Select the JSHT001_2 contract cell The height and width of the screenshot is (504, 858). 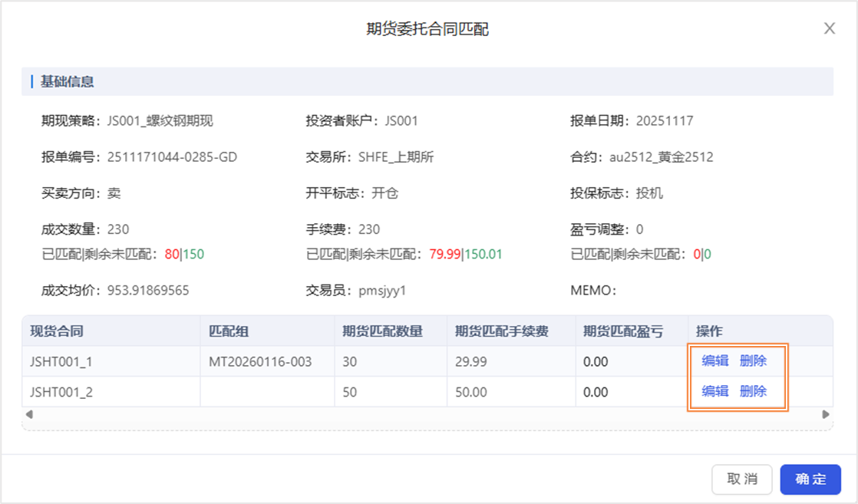(61, 392)
